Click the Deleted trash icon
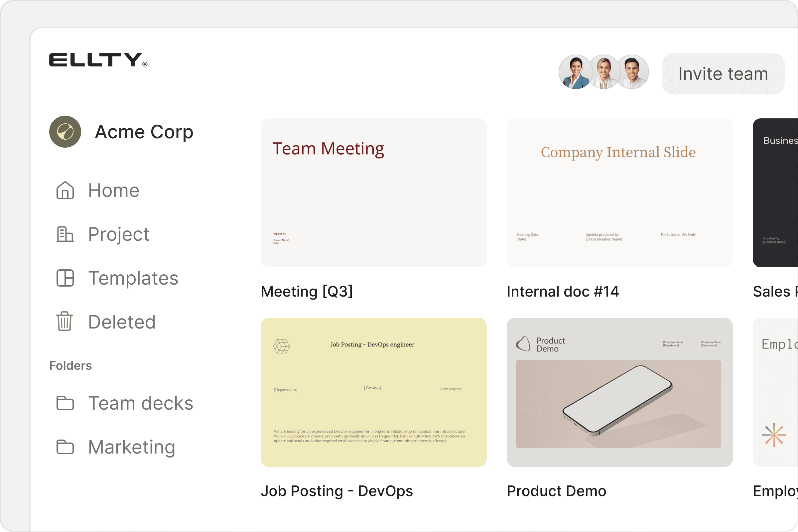Viewport: 798px width, 532px height. pyautogui.click(x=64, y=321)
